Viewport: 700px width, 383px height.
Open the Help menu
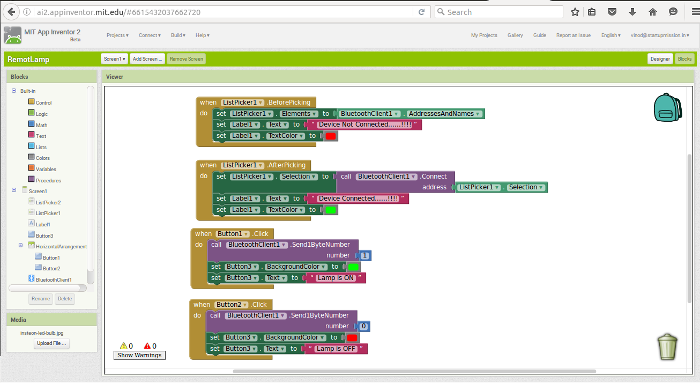pyautogui.click(x=202, y=35)
